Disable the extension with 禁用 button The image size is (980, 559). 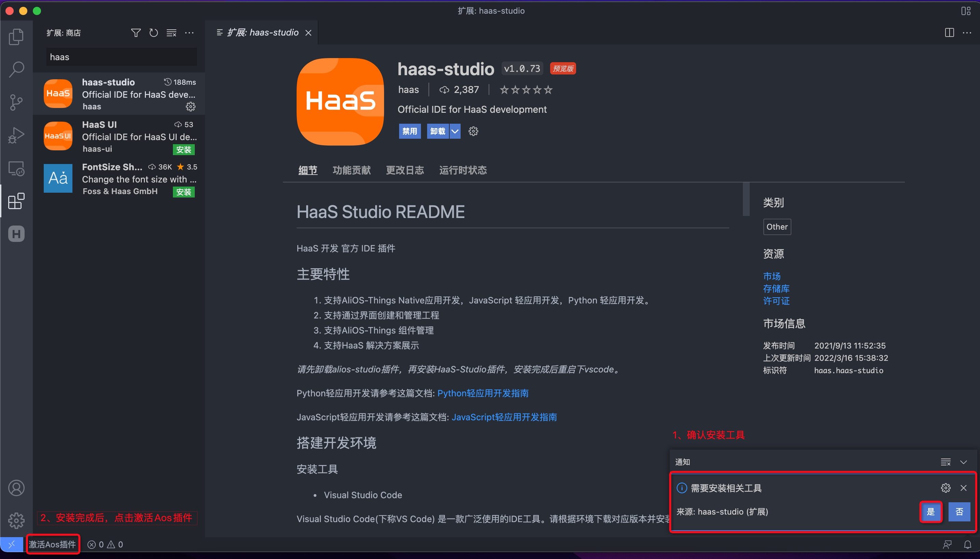tap(410, 131)
